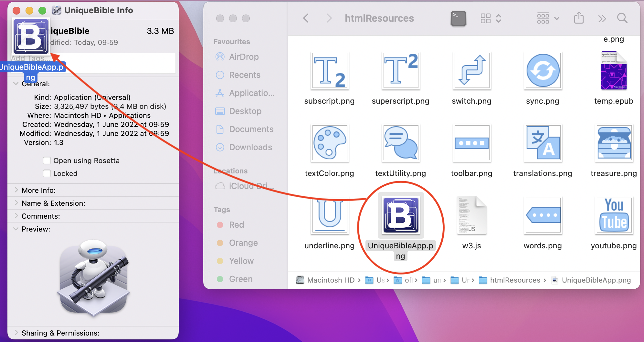
Task: Expand the Comments section
Action: tap(16, 216)
